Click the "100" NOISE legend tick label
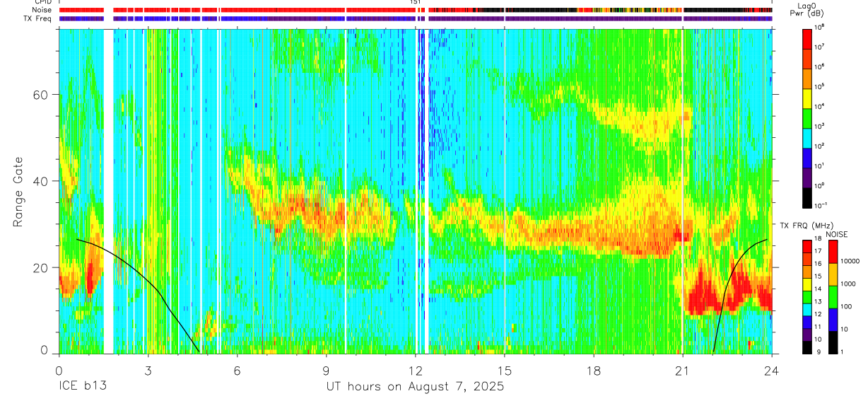The height and width of the screenshot is (401, 868). [845, 306]
